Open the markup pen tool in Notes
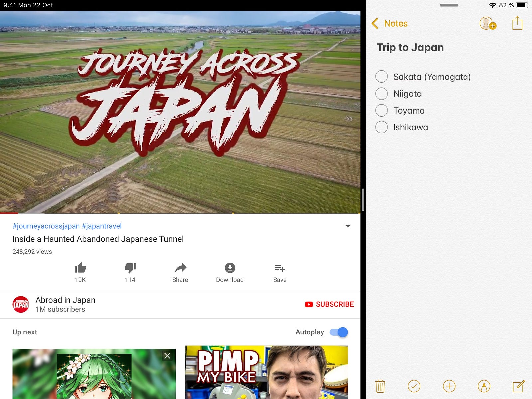This screenshot has width=532, height=399. click(484, 386)
